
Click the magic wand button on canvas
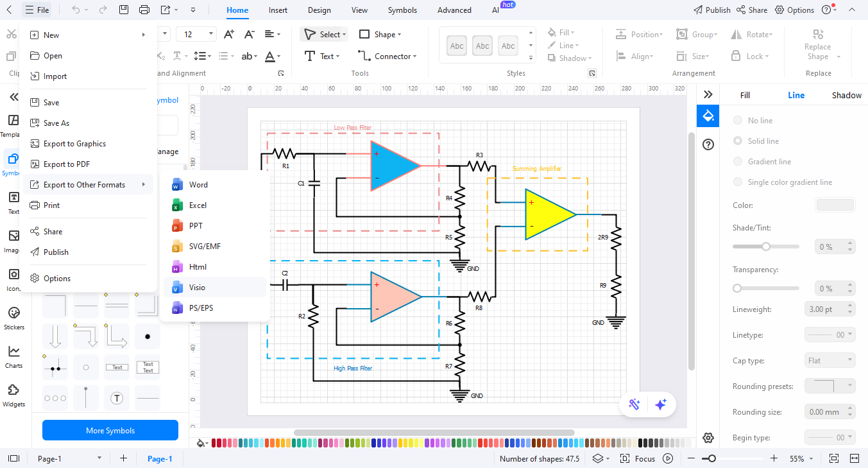tap(634, 404)
